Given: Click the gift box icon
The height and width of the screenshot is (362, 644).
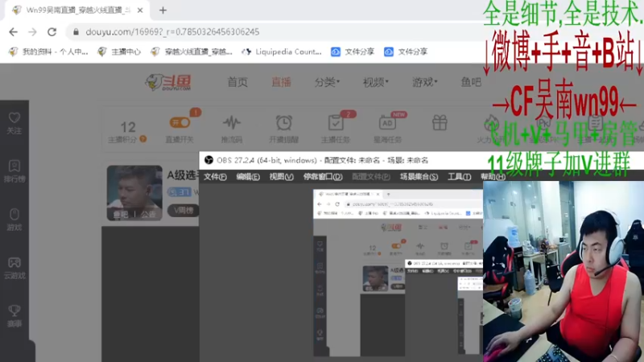Looking at the screenshot, I should tap(440, 123).
